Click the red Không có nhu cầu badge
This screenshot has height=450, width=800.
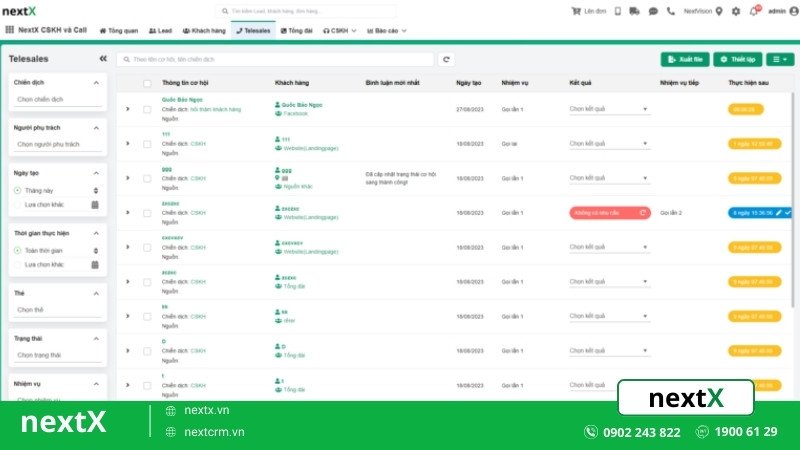tap(610, 213)
